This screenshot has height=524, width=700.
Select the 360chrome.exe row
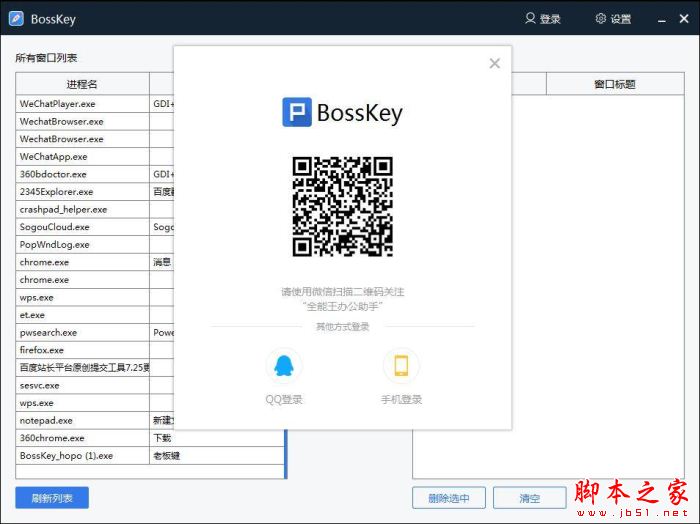tap(150, 438)
